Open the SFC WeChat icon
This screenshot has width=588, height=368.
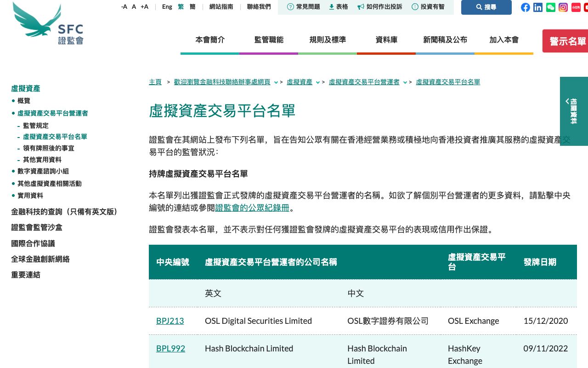550,7
